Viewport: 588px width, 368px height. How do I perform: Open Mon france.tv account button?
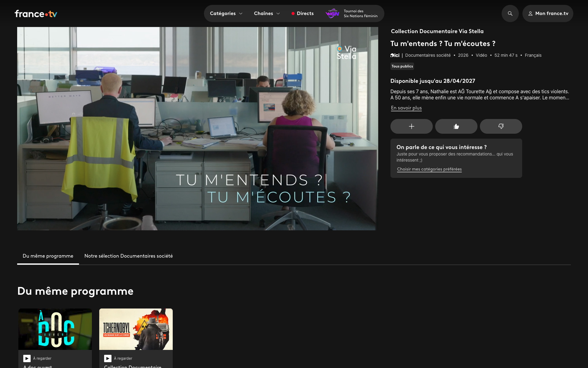tap(548, 13)
